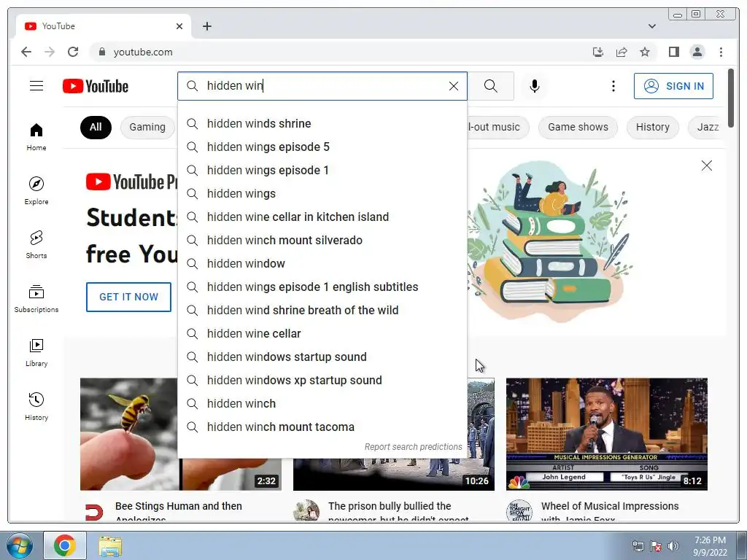
Task: Open a new Chrome tab
Action: point(206,26)
